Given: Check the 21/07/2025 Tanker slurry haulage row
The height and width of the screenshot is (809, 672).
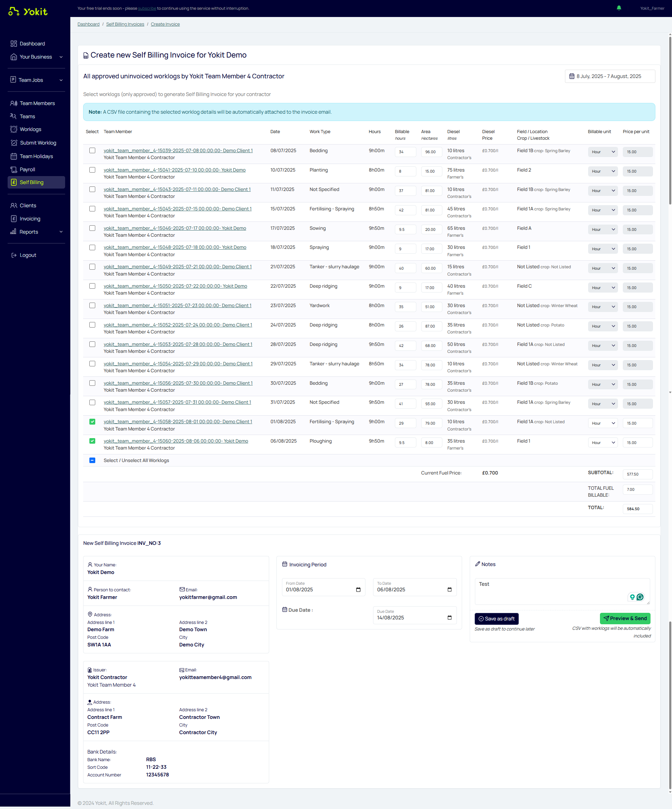Looking at the screenshot, I should 92,267.
